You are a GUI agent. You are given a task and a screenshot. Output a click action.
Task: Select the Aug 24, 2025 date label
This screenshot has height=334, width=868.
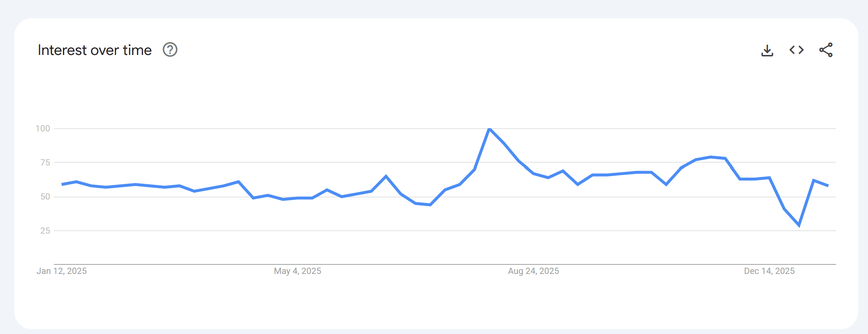coord(533,271)
